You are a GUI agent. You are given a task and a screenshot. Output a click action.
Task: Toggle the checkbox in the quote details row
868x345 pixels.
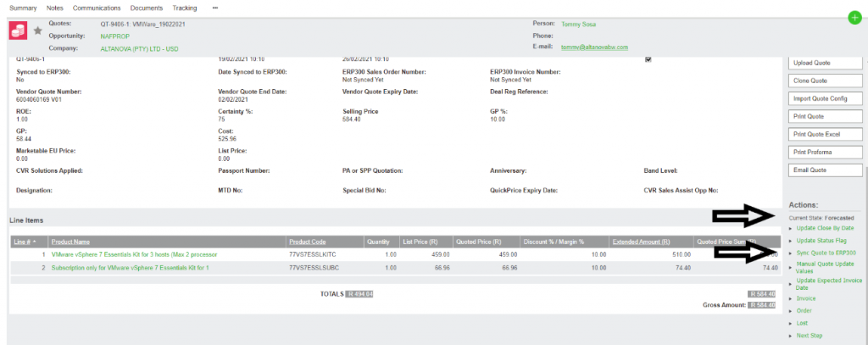[x=648, y=59]
